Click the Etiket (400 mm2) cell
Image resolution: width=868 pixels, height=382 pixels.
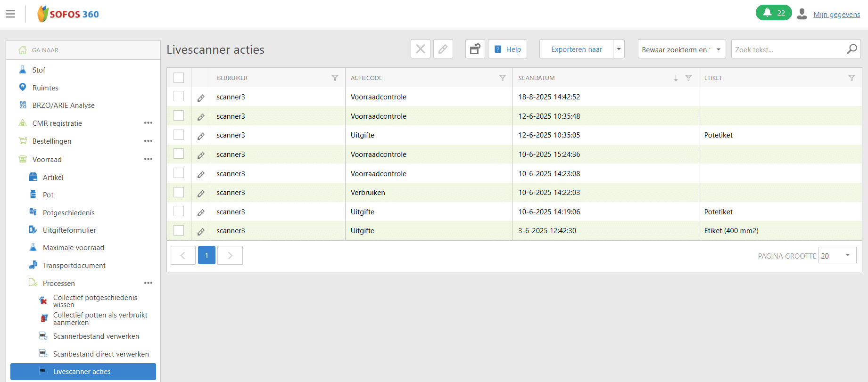pos(780,231)
